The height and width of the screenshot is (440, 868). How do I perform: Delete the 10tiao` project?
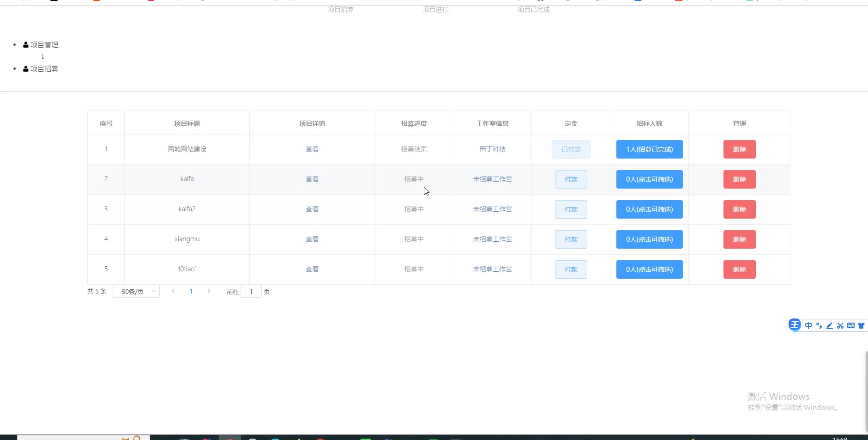pyautogui.click(x=740, y=269)
